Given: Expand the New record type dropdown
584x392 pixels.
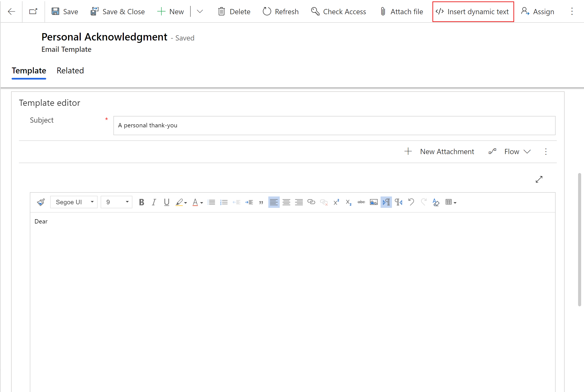Looking at the screenshot, I should [200, 11].
